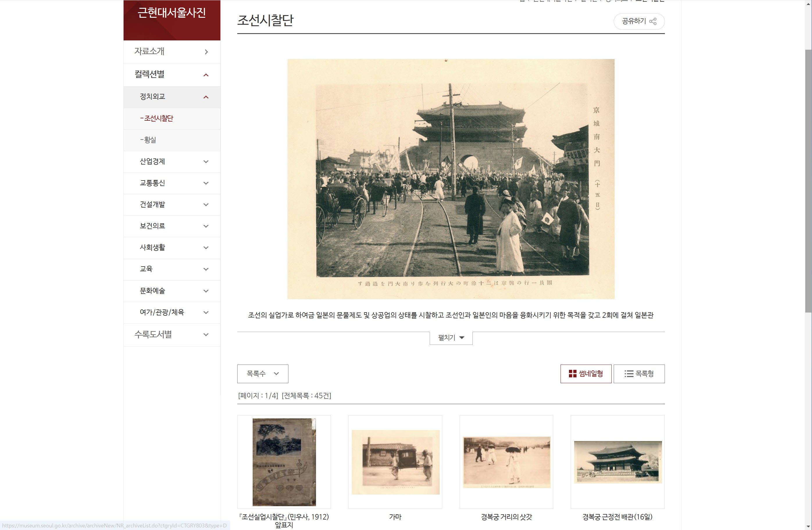812x530 pixels.
Task: Click the page vertical scrollbar thumb
Action: (808, 181)
